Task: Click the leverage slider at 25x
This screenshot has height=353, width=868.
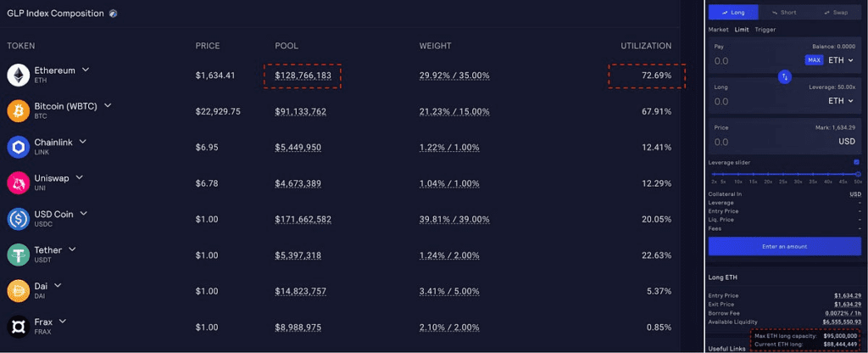Action: pos(782,174)
